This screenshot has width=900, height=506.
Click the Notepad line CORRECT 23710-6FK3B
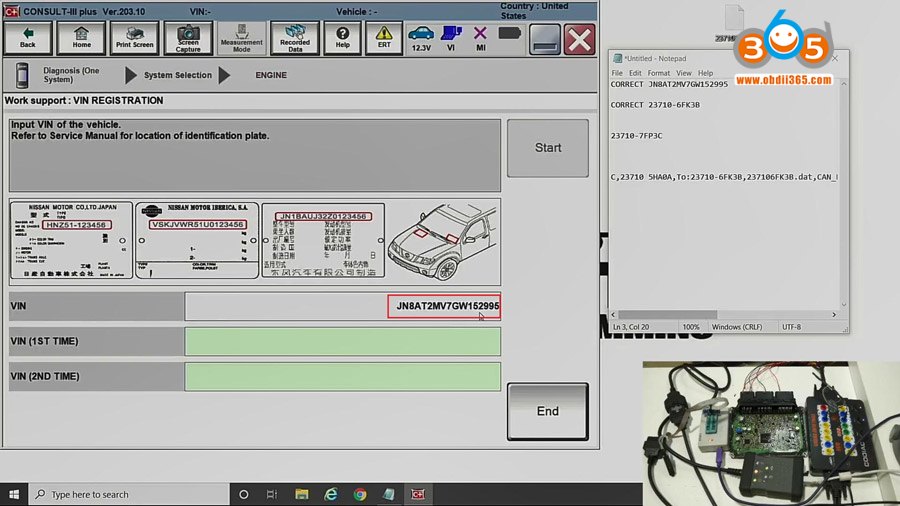[655, 105]
